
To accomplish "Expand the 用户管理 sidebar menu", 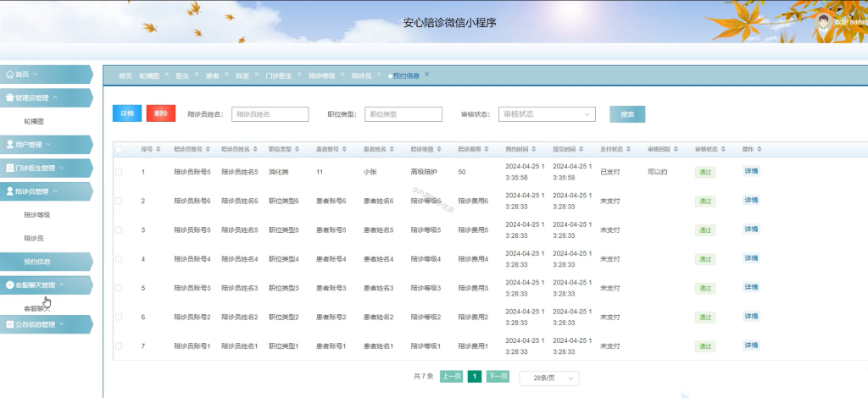I will pyautogui.click(x=46, y=144).
